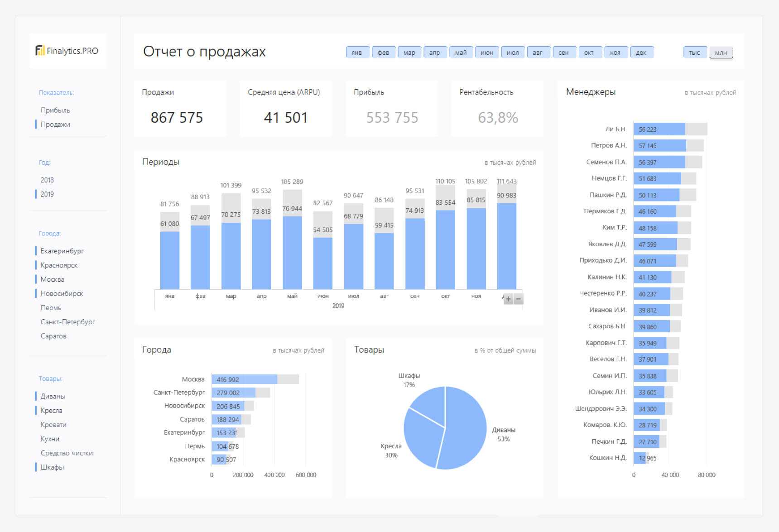Choose the июл month button
Viewport: 779px width, 532px height.
[513, 53]
